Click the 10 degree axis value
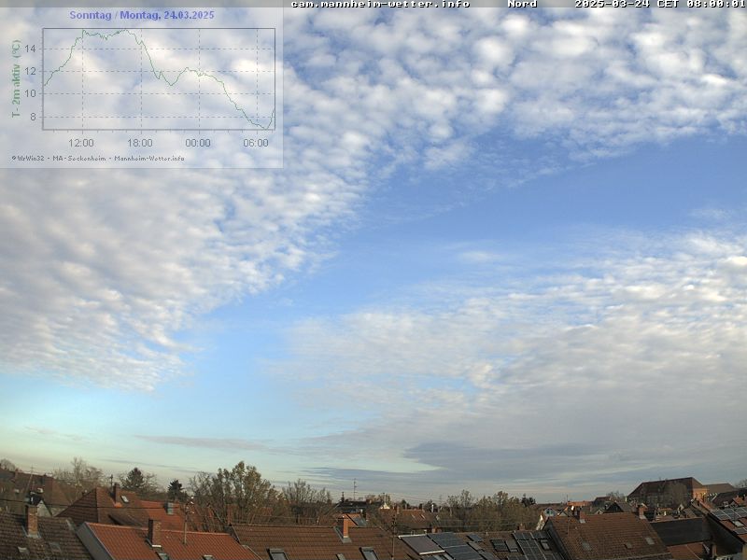Image resolution: width=747 pixels, height=560 pixels. tap(30, 93)
